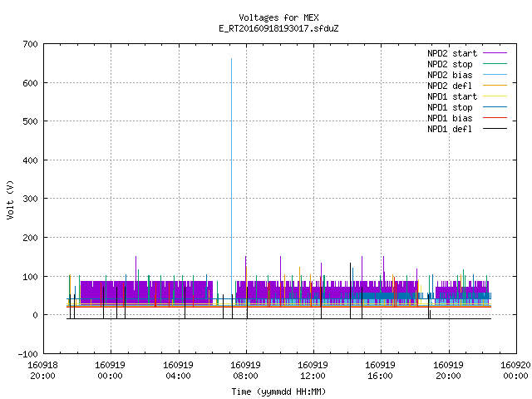Click the tall NPD2 bias spike peak

point(232,59)
